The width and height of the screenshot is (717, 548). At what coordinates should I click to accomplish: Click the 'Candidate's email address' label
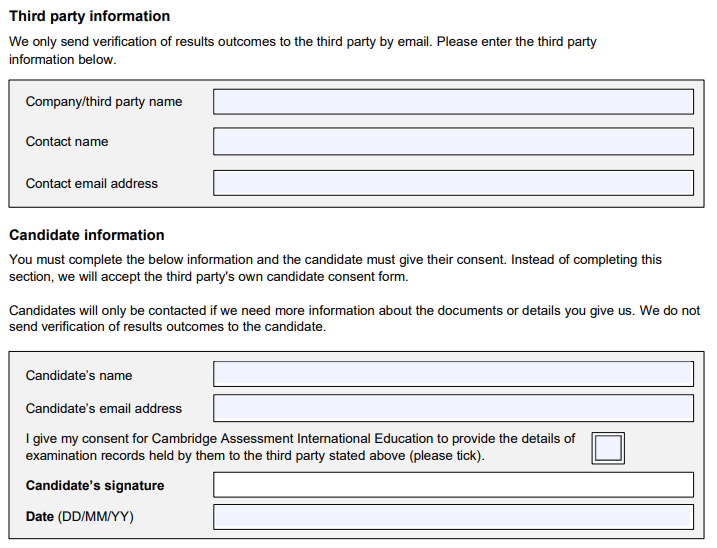point(104,408)
